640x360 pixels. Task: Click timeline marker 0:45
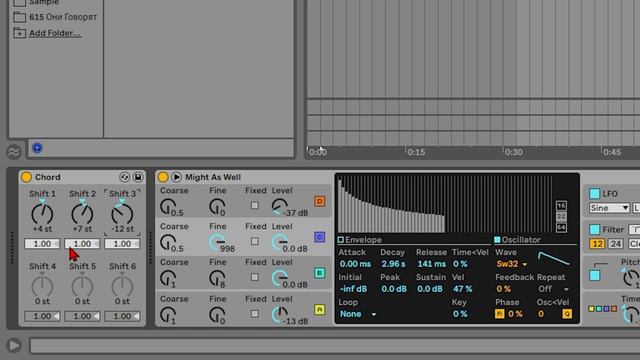click(612, 152)
